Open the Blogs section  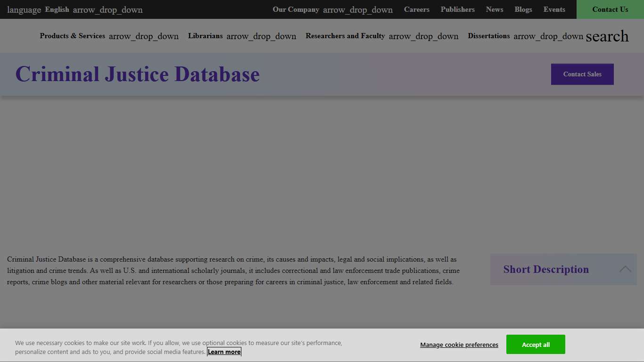(x=523, y=9)
